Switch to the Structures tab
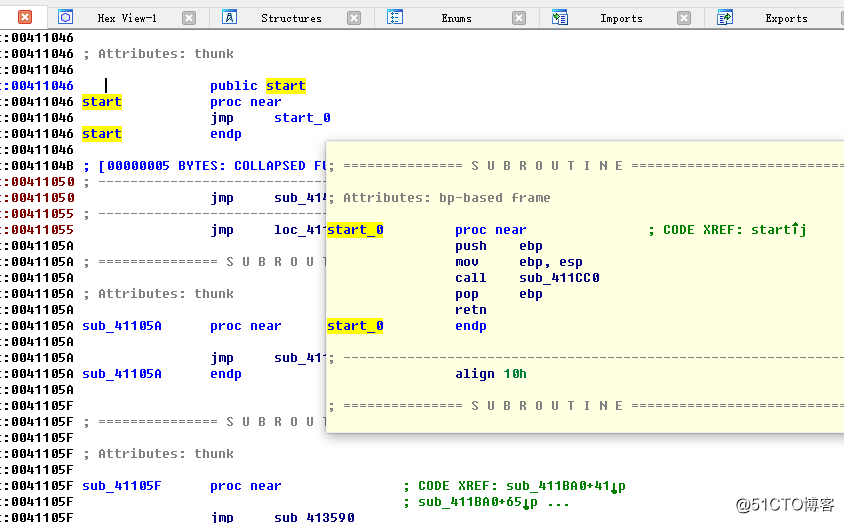Screen dimensions: 844x523 291,18
